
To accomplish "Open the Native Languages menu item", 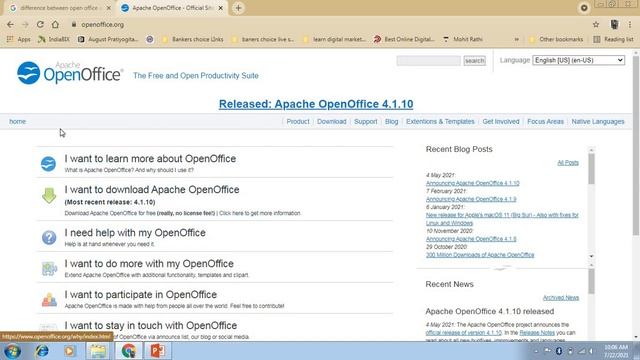I will [x=598, y=122].
